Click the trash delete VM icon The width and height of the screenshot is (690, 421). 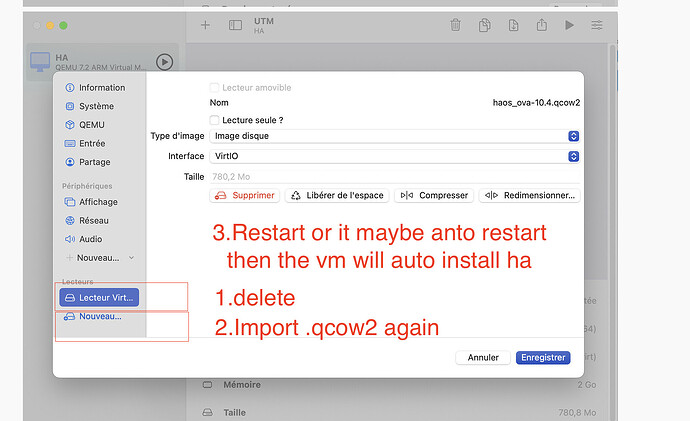click(455, 25)
